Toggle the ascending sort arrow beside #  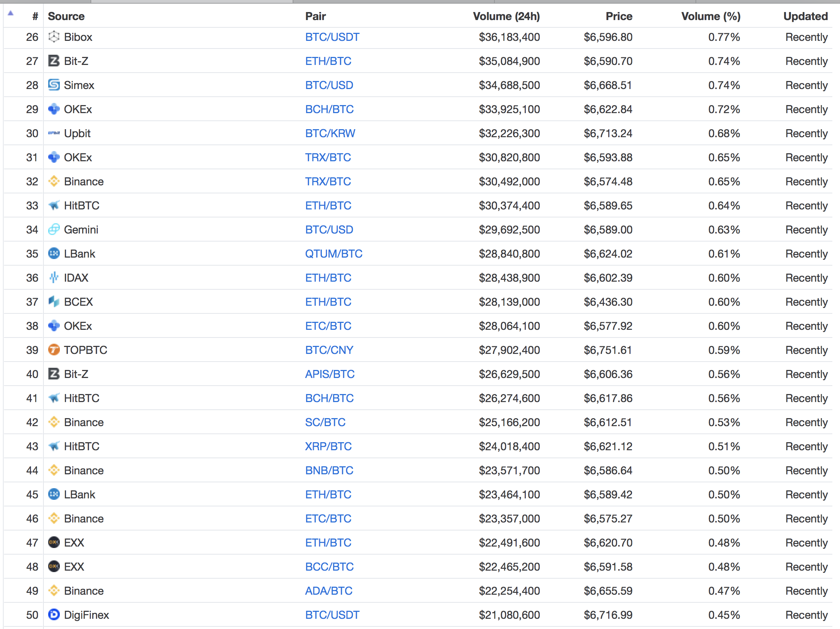tap(11, 13)
